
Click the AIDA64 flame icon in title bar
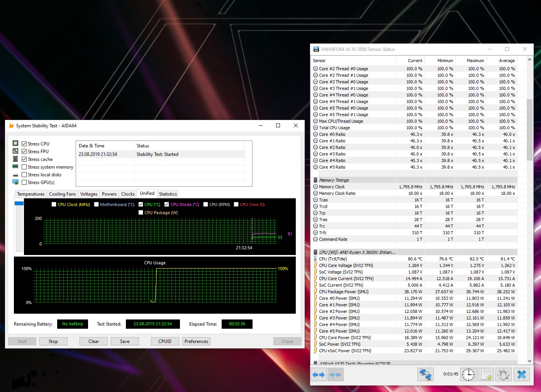(x=11, y=126)
